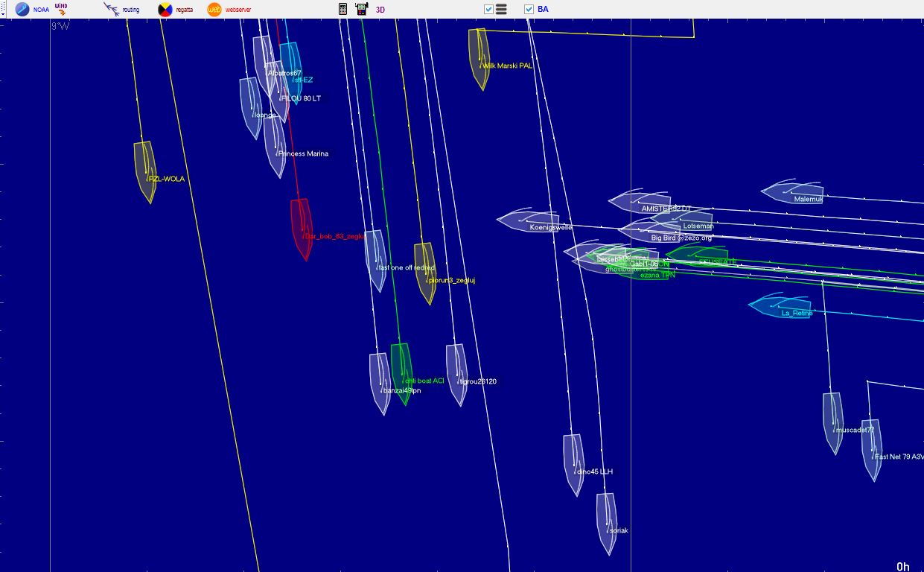Open the routing tool
This screenshot has width=924, height=572.
(x=121, y=10)
